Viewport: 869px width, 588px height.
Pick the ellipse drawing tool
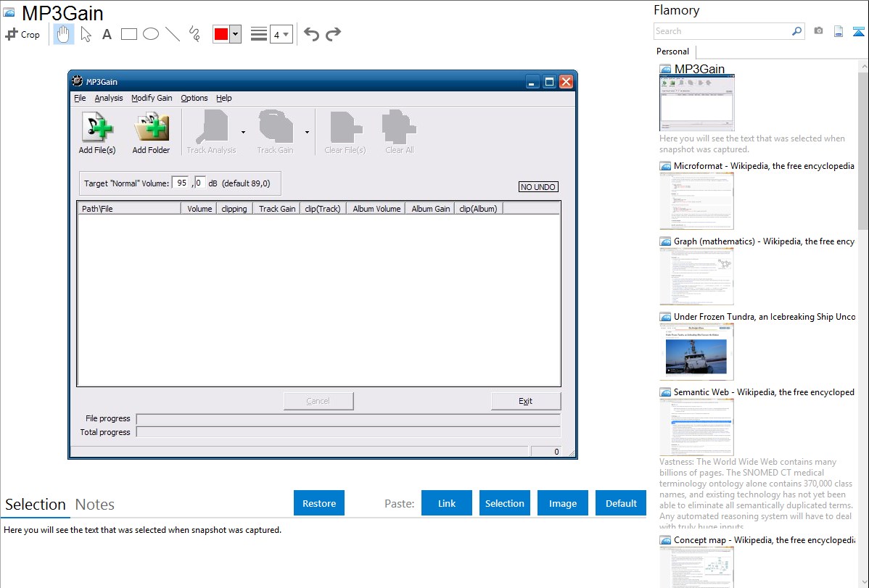click(x=151, y=34)
